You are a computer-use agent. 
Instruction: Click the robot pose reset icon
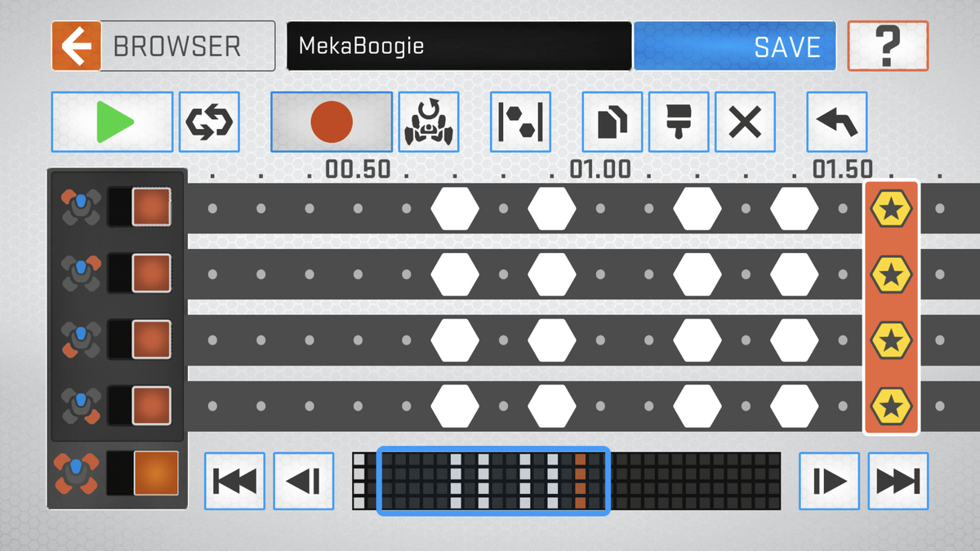429,122
